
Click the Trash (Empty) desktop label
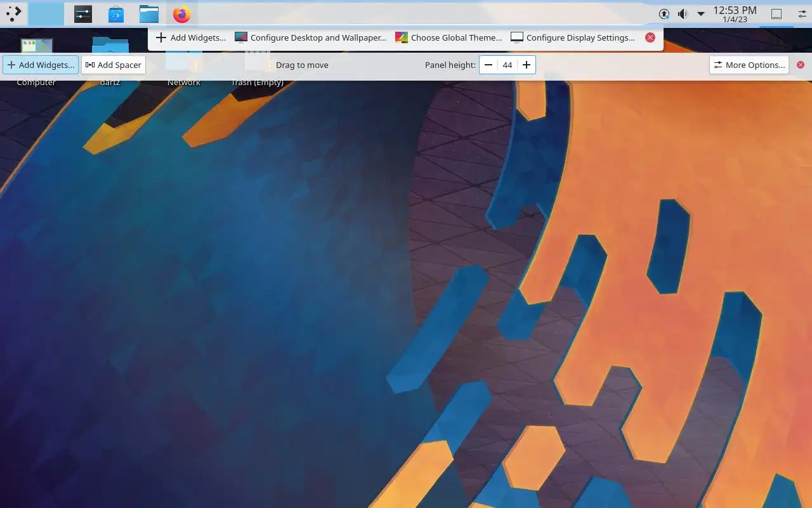coord(257,82)
